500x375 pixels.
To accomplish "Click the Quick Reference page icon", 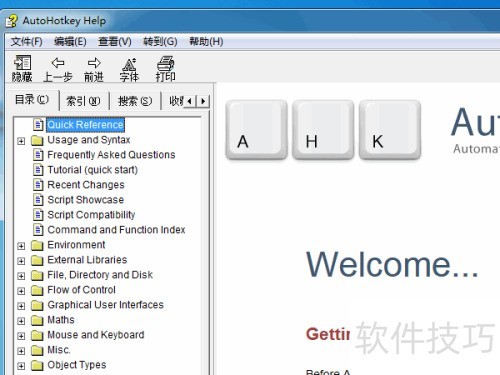I will click(38, 125).
